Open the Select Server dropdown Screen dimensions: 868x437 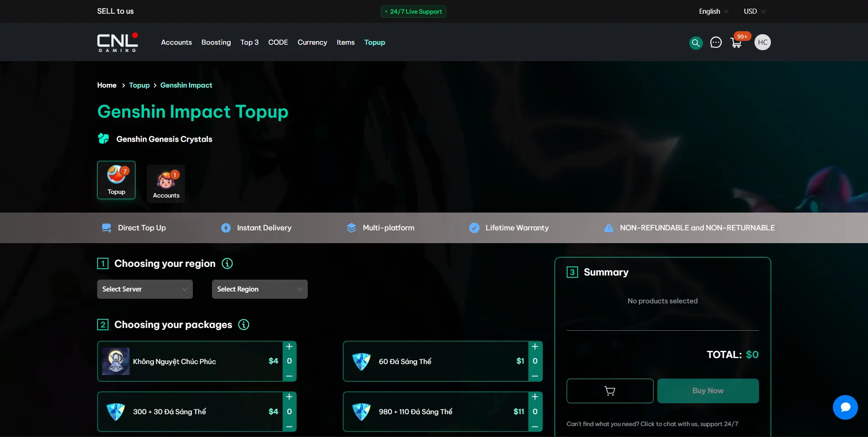click(x=145, y=289)
